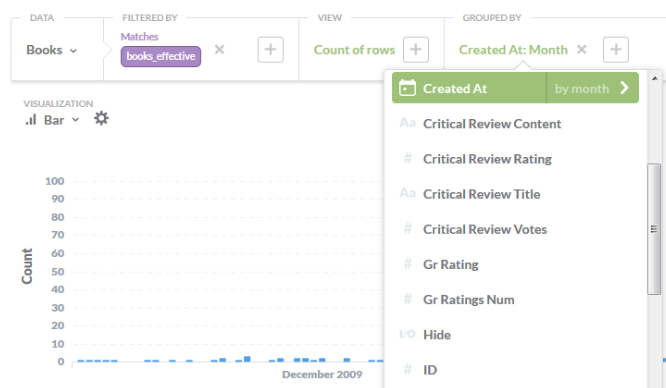Click the Count of rows metric
Viewport: 666px width, 388px height.
[354, 50]
